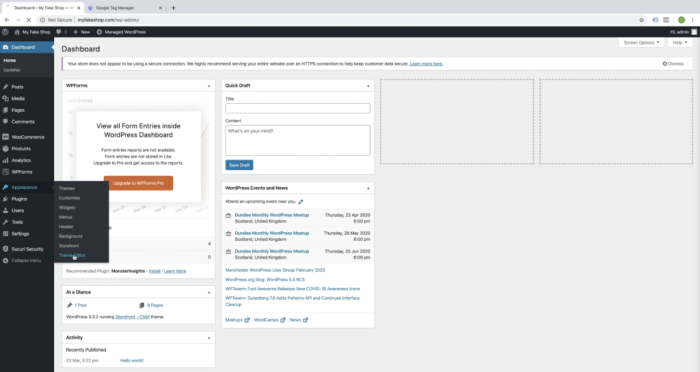Screen dimensions: 700x372
Task: Click the Quick Draft Title field
Action: click(x=298, y=108)
